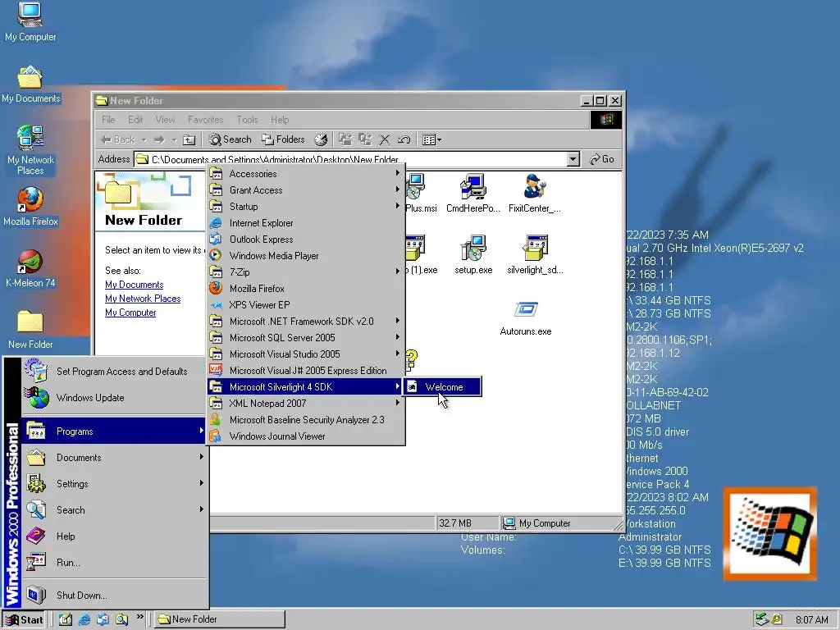Open Windows Update from Start menu
This screenshot has height=630, width=840.
pos(114,398)
